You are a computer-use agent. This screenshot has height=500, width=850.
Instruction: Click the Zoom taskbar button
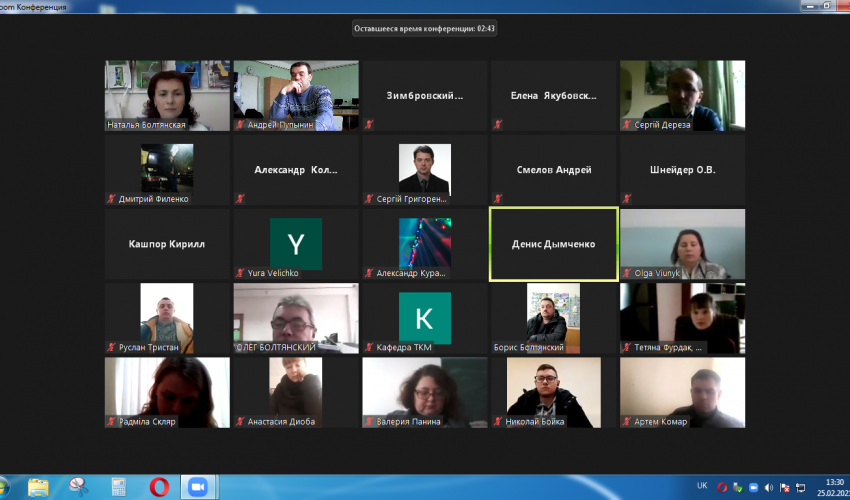point(198,487)
